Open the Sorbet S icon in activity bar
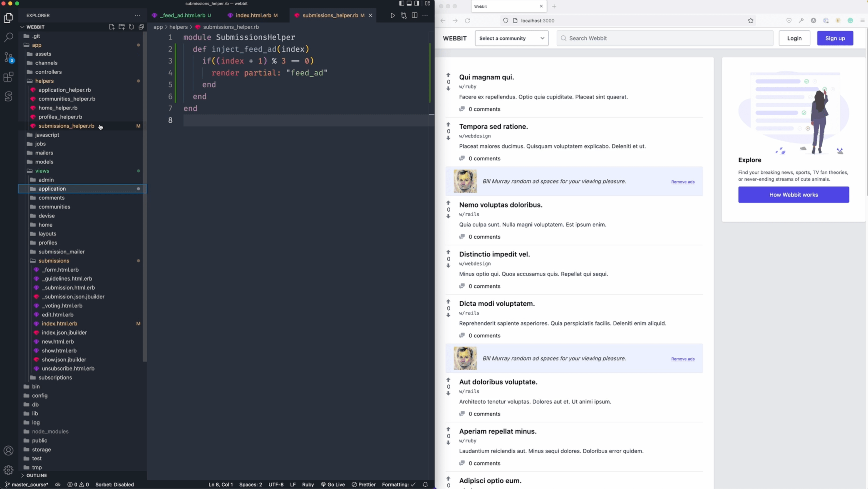This screenshot has height=489, width=868. [x=8, y=97]
